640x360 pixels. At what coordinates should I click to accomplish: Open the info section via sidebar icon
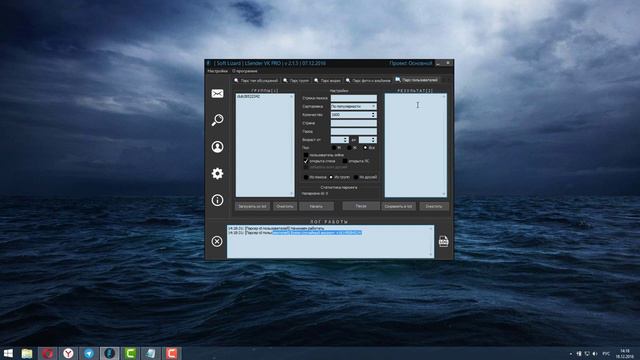click(x=217, y=200)
